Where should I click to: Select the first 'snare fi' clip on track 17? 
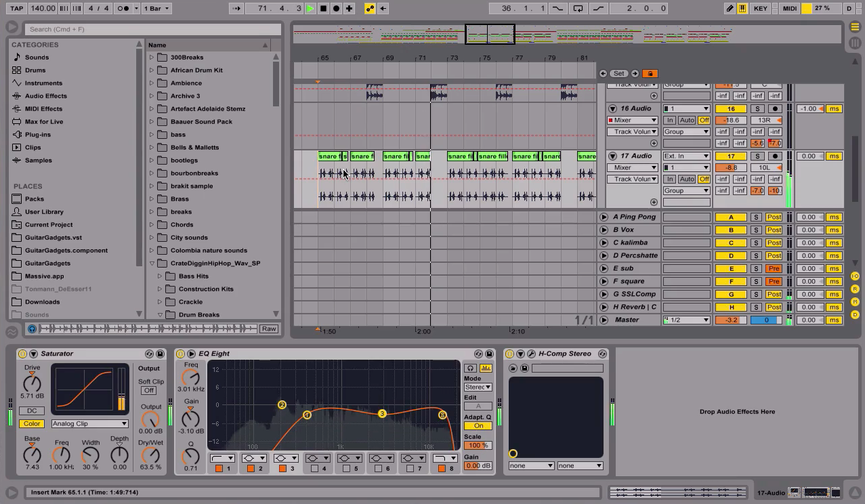[329, 156]
